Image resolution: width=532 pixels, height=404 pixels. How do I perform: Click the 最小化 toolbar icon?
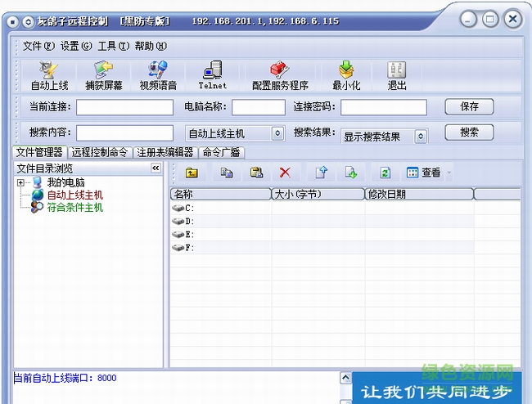click(346, 76)
